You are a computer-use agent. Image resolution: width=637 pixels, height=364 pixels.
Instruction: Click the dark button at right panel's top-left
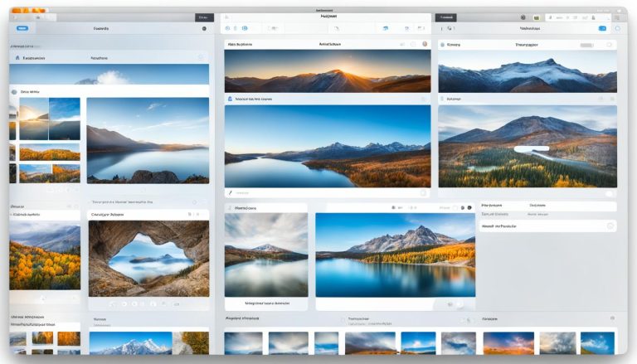[446, 17]
